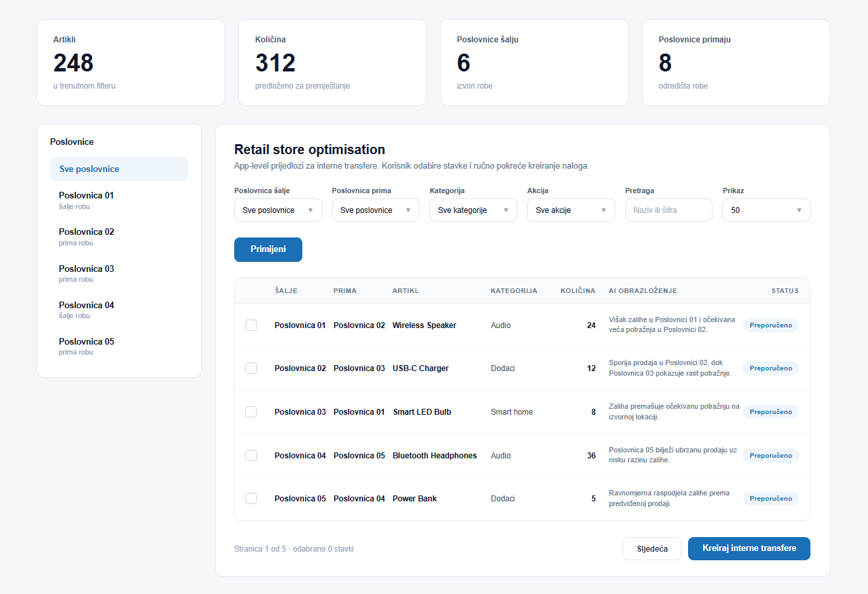Viewport: 868px width, 594px height.
Task: Click the Preporučeno badge for Bluetooth Headphones
Action: (x=771, y=455)
